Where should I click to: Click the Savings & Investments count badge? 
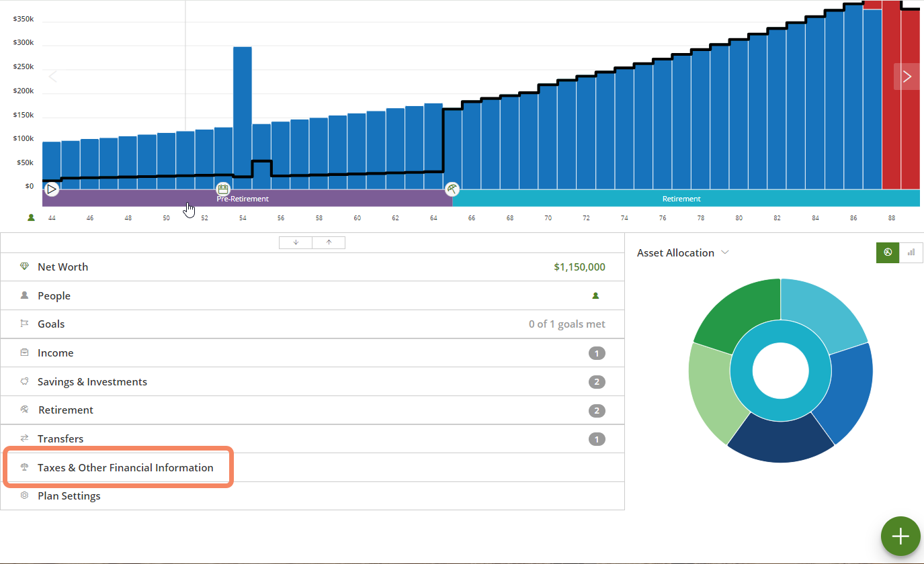click(x=596, y=382)
